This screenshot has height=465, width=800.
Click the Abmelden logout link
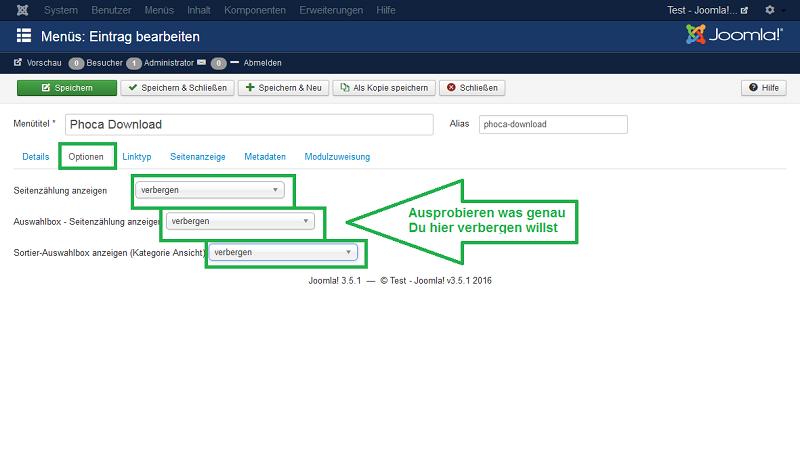[x=262, y=62]
